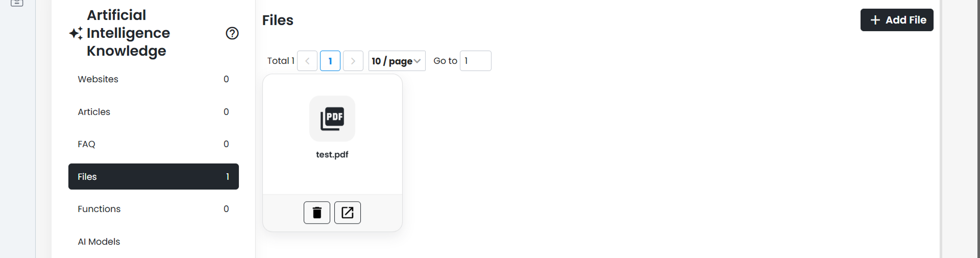Screen dimensions: 980x258
Task: Click the test.pdf file name
Action: [332, 154]
